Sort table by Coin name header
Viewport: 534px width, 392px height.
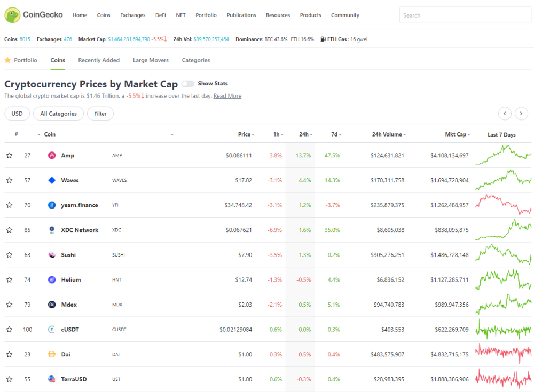(50, 134)
